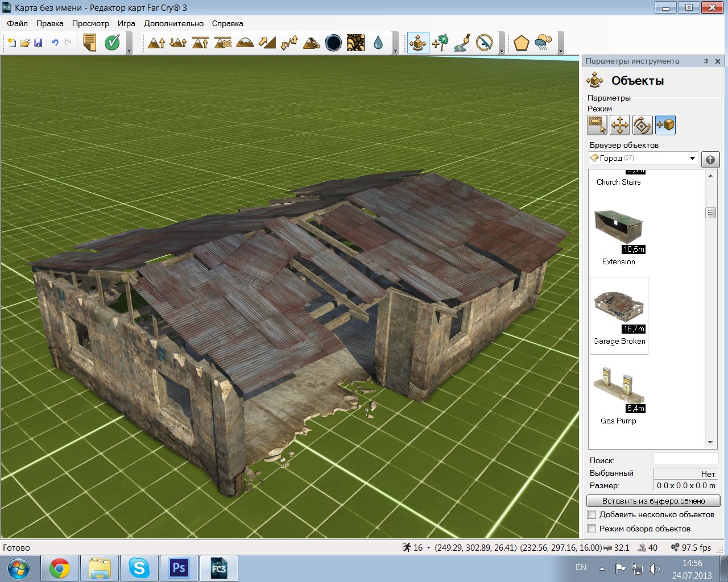Screen dimensions: 728x582
Task: Open the camera speed 16 dropdown
Action: (x=428, y=548)
